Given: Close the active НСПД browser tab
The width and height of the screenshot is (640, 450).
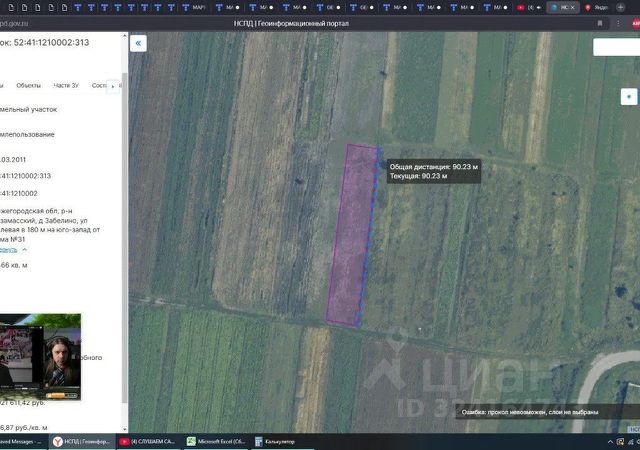Looking at the screenshot, I should pyautogui.click(x=572, y=7).
